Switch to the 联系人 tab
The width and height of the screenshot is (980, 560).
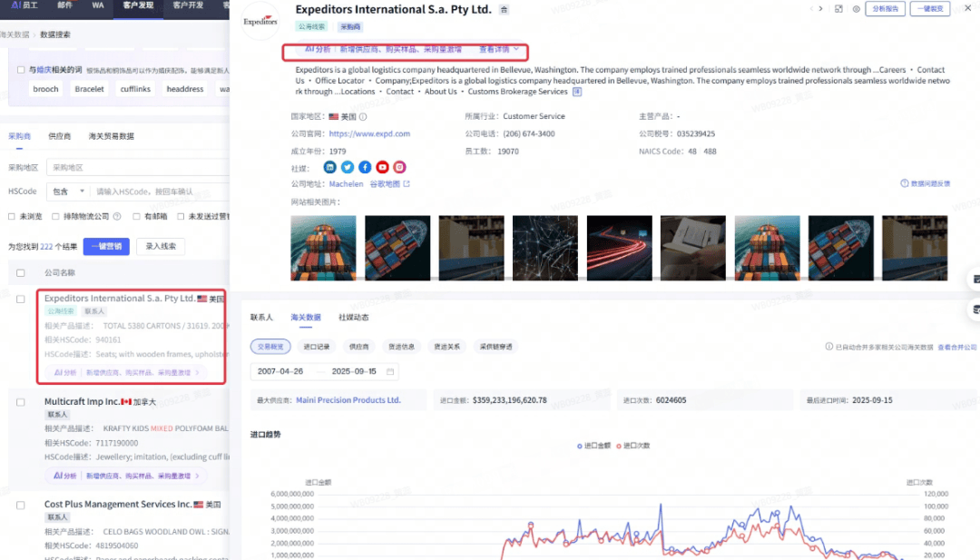click(261, 318)
